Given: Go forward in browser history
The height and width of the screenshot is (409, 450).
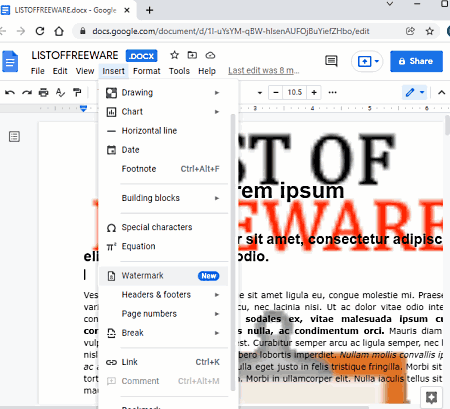Looking at the screenshot, I should click(x=21, y=31).
